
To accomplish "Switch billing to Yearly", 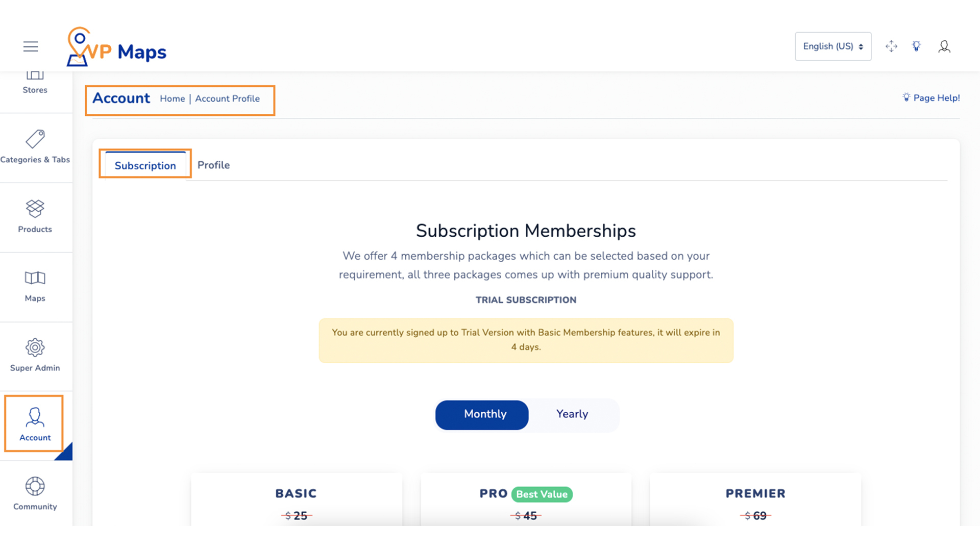I will pyautogui.click(x=572, y=414).
